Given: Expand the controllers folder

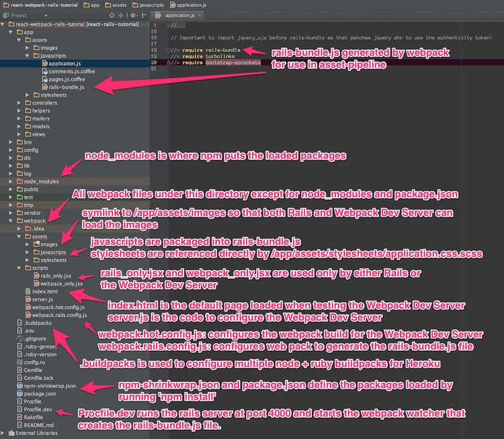Looking at the screenshot, I should pos(19,103).
